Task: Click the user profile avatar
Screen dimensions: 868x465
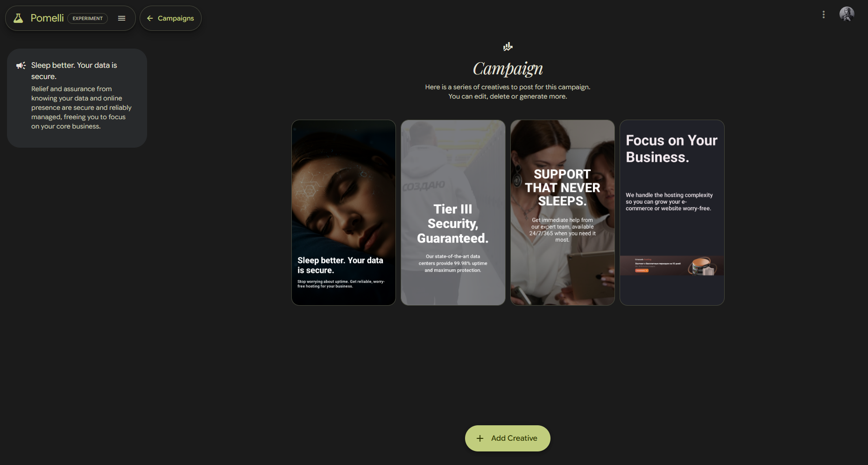Action: pyautogui.click(x=847, y=14)
